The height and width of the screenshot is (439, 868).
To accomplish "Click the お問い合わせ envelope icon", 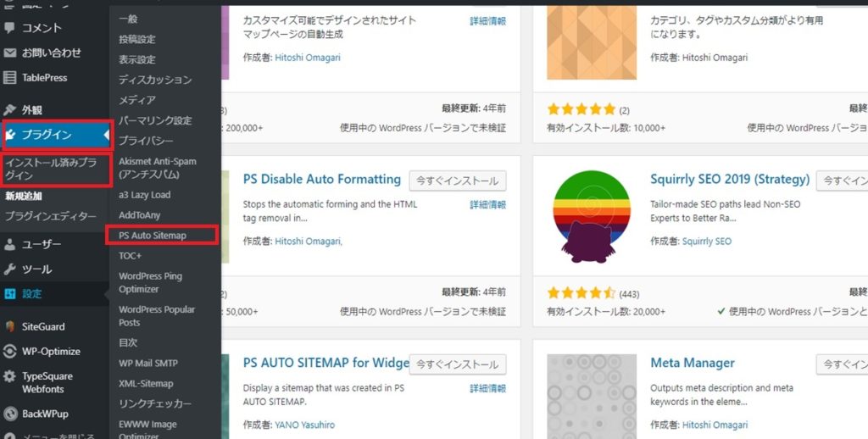I will pos(9,53).
